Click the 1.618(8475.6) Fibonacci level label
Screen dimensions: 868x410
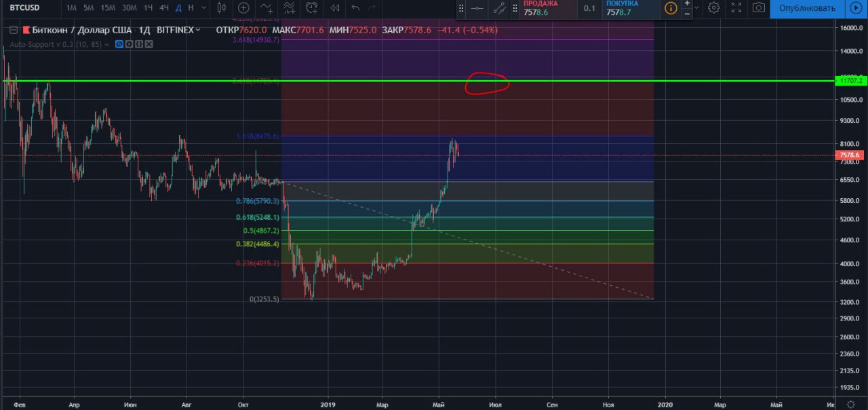click(258, 136)
